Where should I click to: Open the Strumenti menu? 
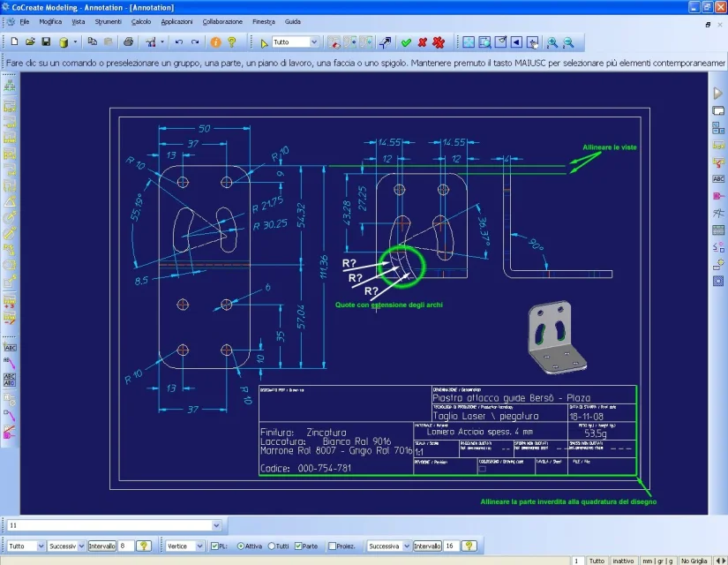[108, 22]
